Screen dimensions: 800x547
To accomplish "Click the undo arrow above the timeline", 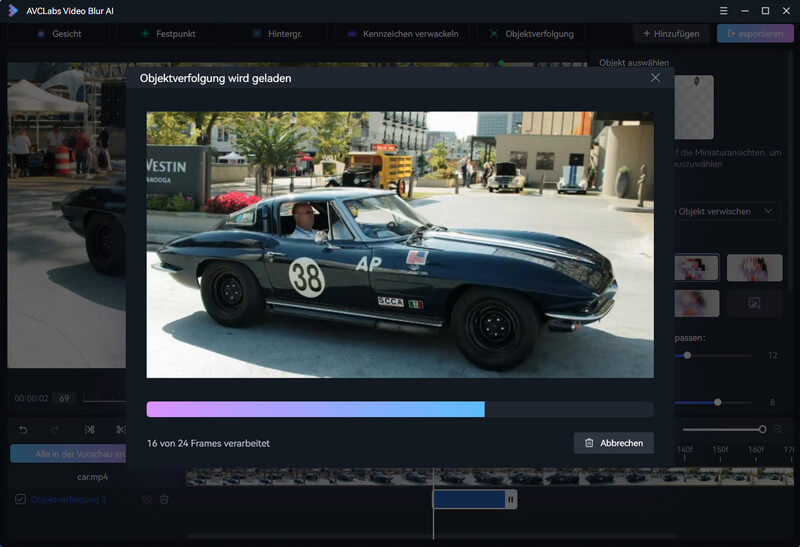I will tap(23, 430).
